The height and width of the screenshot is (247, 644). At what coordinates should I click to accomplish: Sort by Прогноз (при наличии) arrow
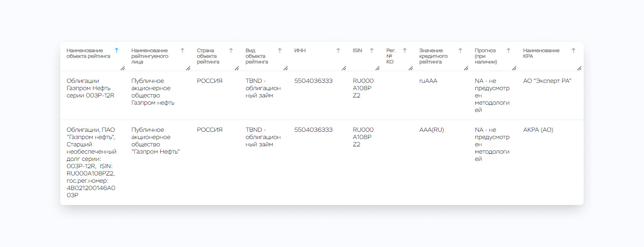508,51
